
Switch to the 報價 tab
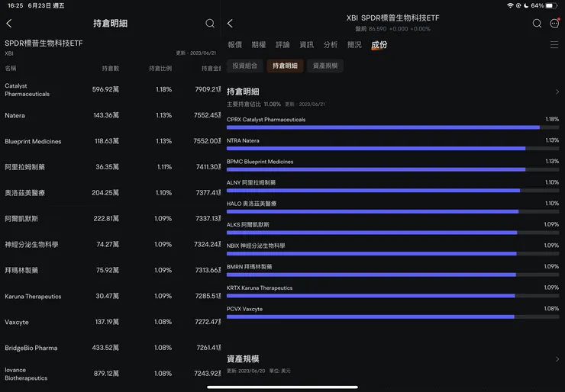[234, 45]
